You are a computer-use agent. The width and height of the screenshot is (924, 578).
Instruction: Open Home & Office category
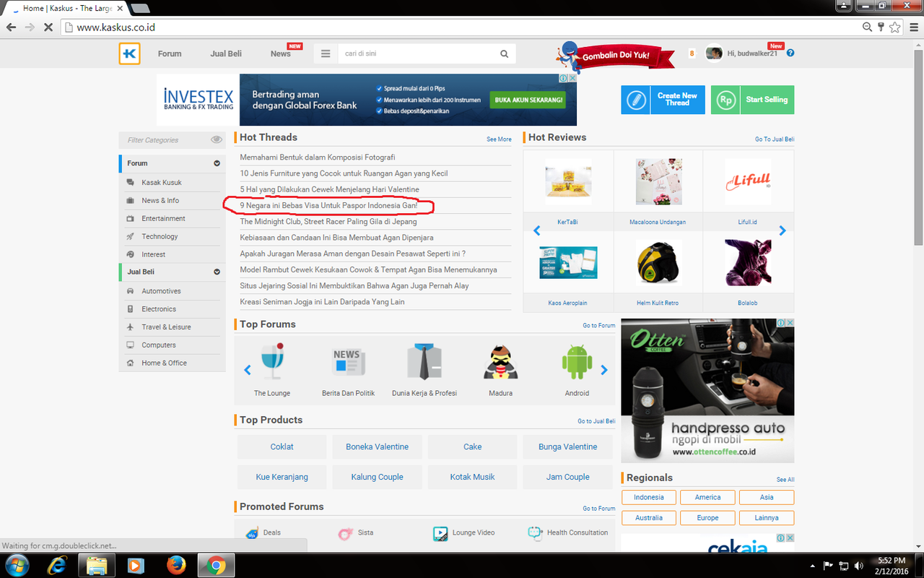[x=164, y=363]
